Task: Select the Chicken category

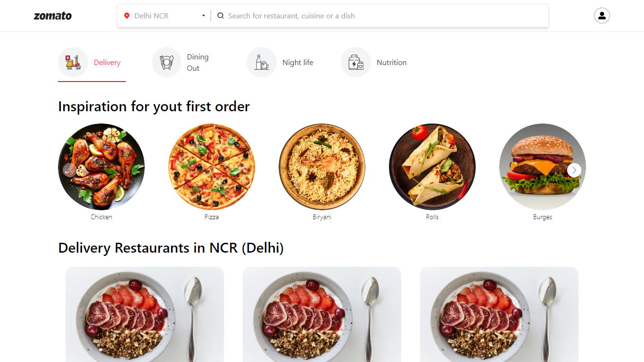Action: click(x=101, y=166)
